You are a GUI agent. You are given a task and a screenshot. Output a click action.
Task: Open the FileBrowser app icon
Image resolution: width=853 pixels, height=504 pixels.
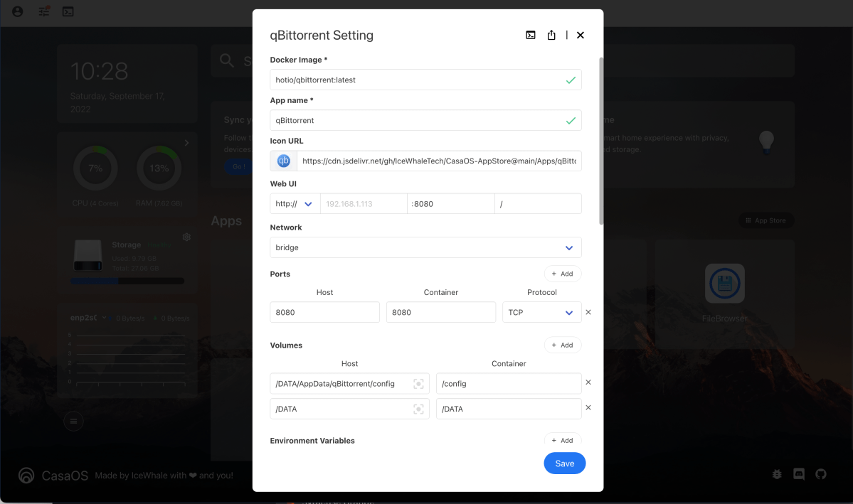pos(725,283)
